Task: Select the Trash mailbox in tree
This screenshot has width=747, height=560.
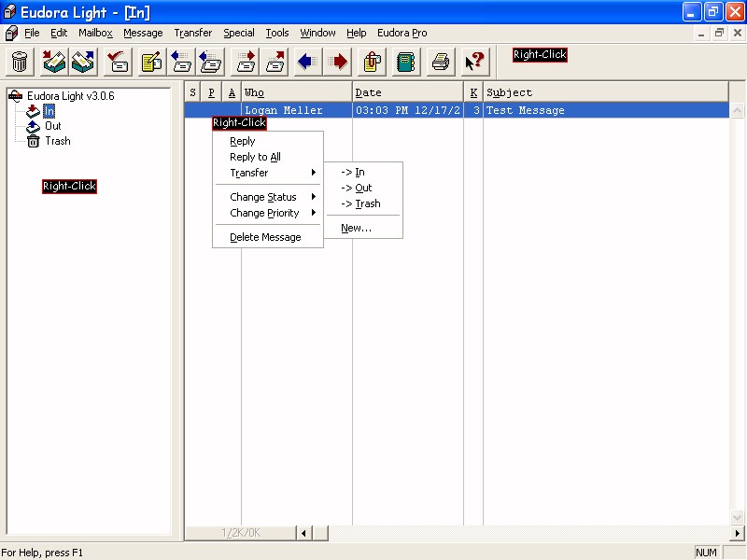Action: 58,141
